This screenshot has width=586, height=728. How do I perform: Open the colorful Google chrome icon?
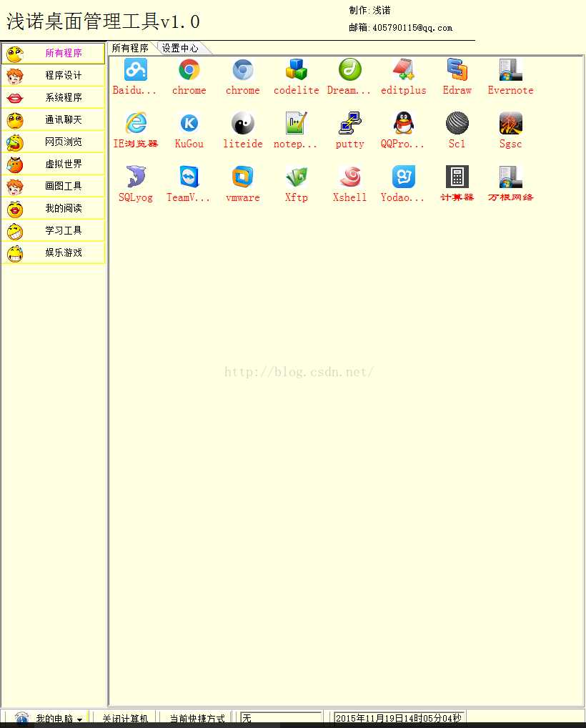189,69
